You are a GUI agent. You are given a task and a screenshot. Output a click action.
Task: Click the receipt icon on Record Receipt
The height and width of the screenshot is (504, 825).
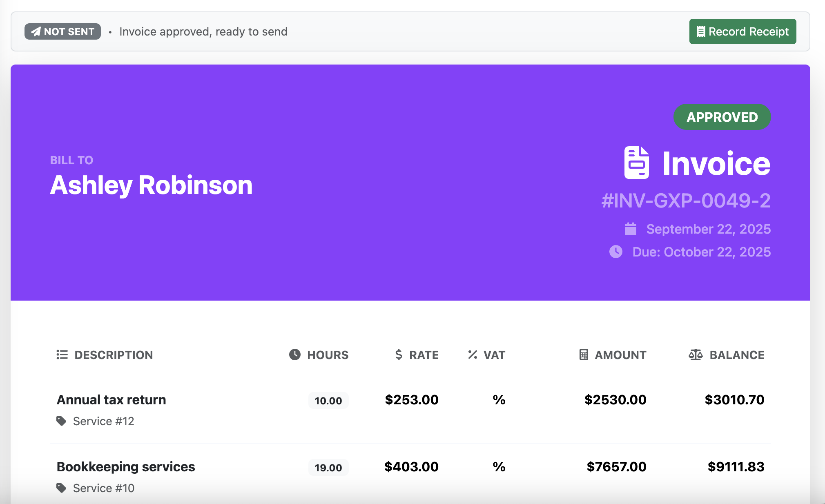701,31
